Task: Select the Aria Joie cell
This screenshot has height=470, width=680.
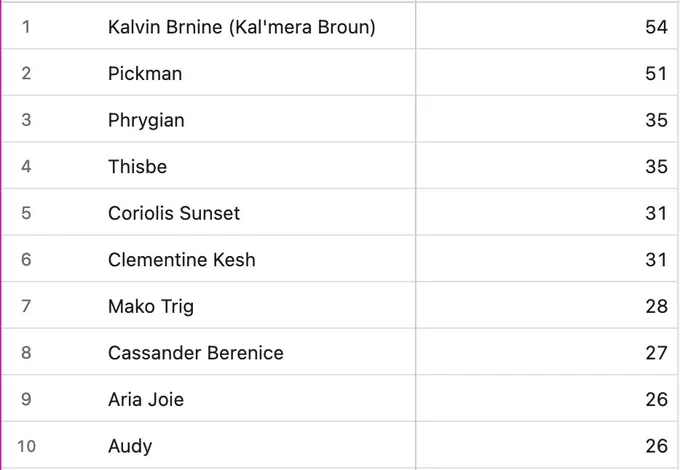Action: [x=146, y=399]
